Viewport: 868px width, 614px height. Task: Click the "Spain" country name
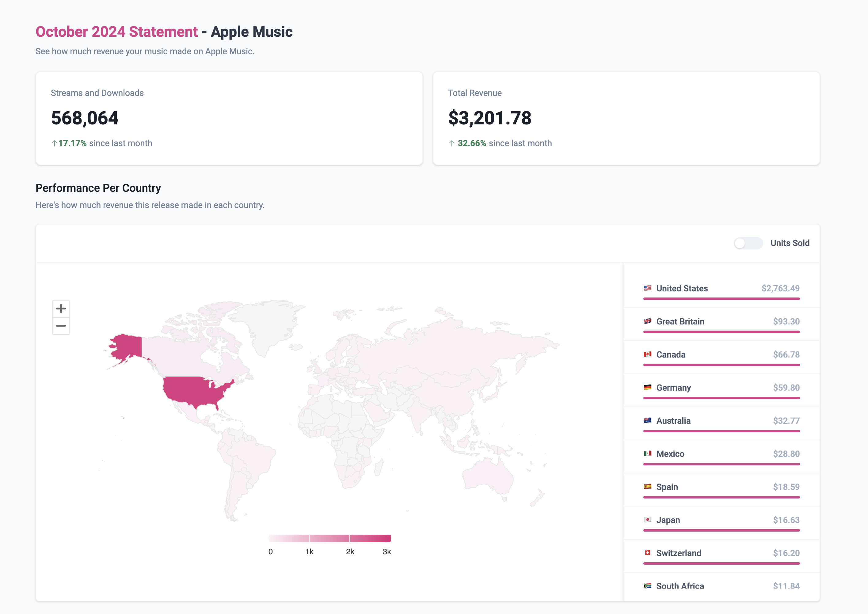point(667,487)
